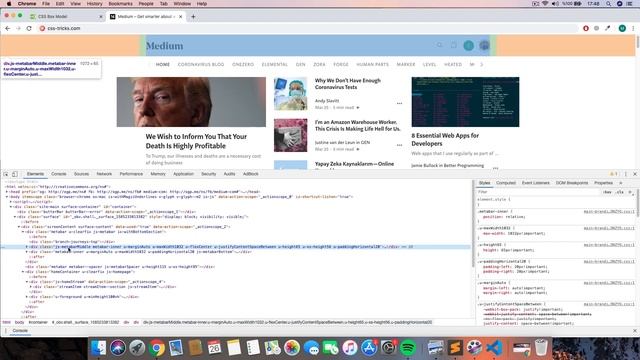Image resolution: width=640 pixels, height=360 pixels.
Task: Open Chrome's three-dot menu
Action: point(633,28)
